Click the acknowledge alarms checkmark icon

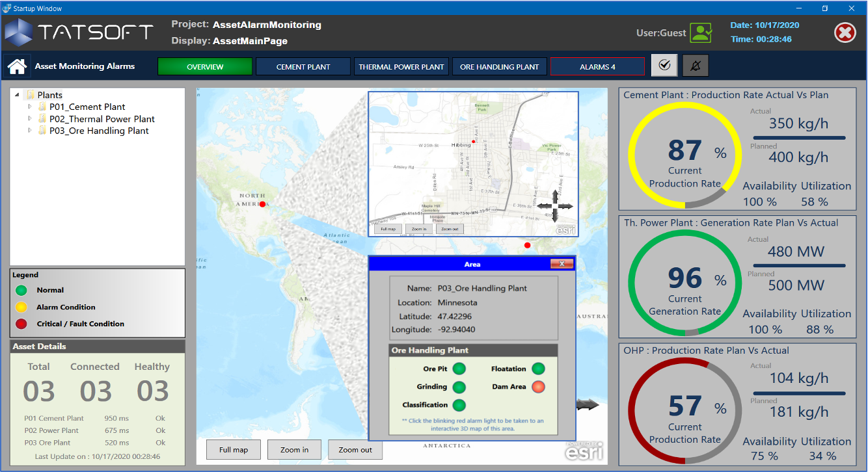[x=664, y=65]
